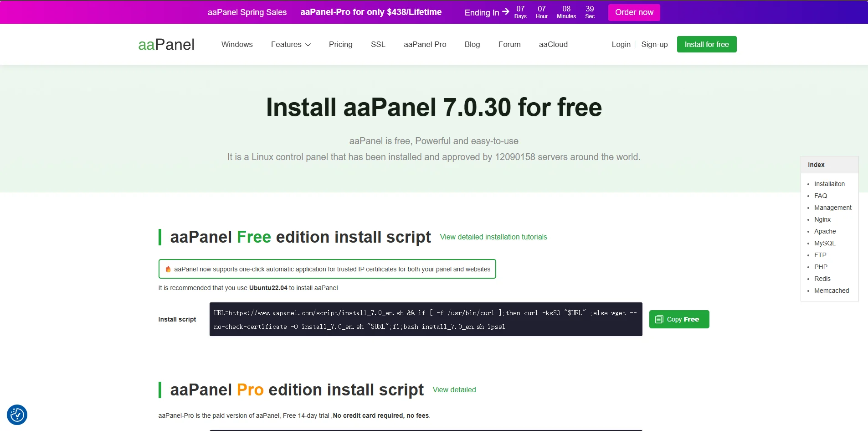Navigate to aaPanel Pro page
The height and width of the screenshot is (431, 868).
425,44
